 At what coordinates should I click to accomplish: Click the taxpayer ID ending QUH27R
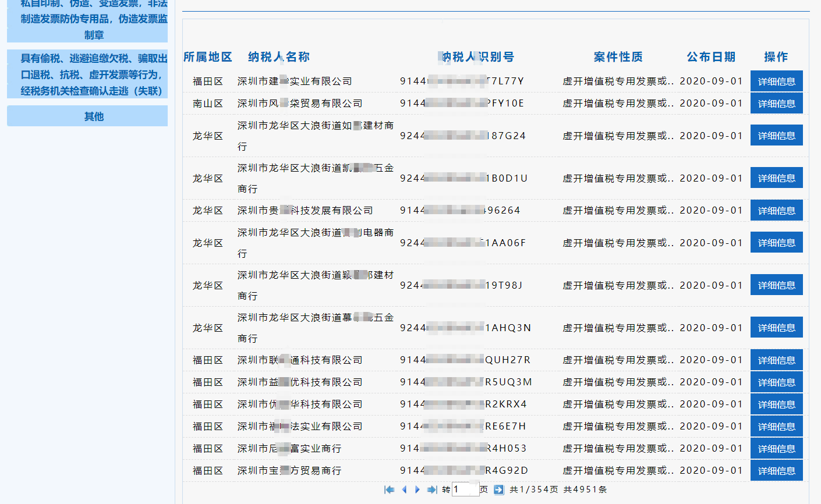click(465, 360)
